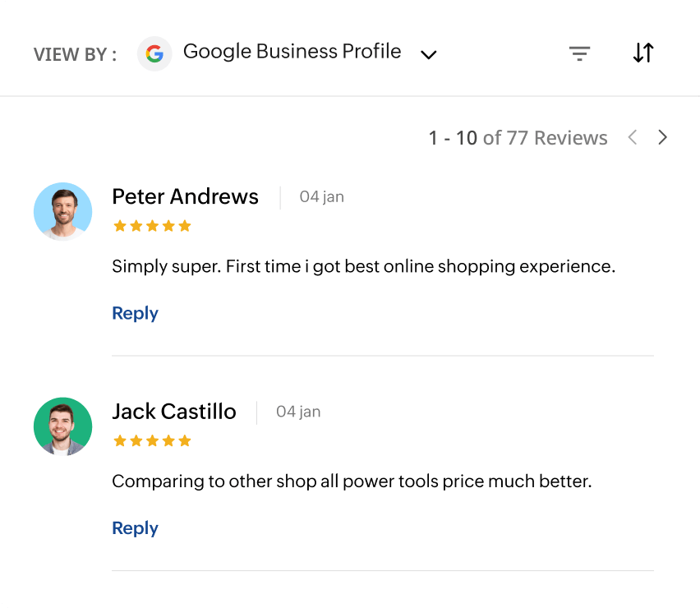Reply to Jack Castillo's review

(135, 528)
